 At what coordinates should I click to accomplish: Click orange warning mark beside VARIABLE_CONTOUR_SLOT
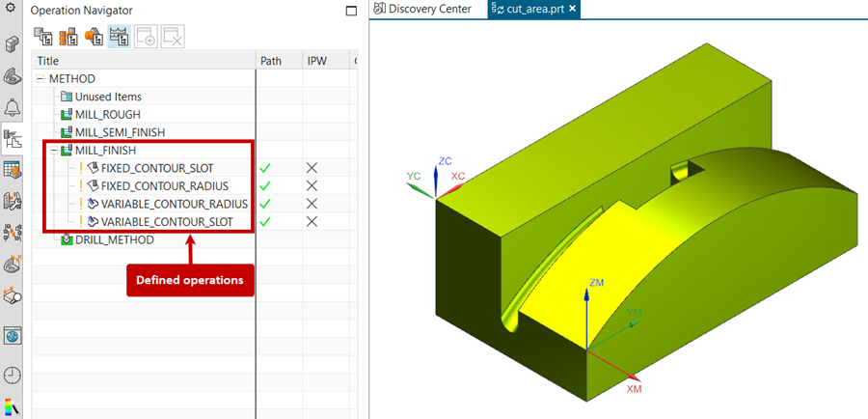(x=81, y=222)
